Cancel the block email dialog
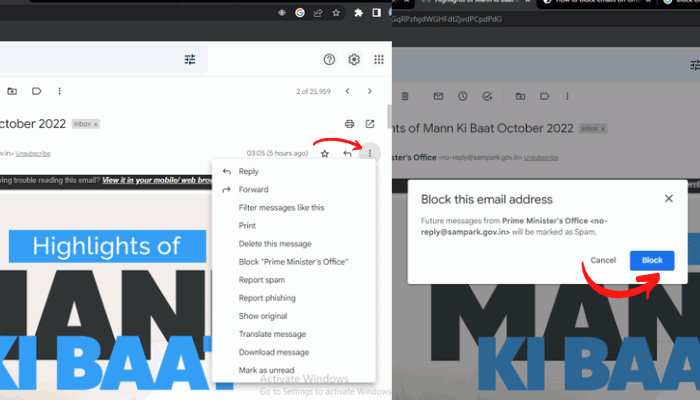 (x=603, y=260)
